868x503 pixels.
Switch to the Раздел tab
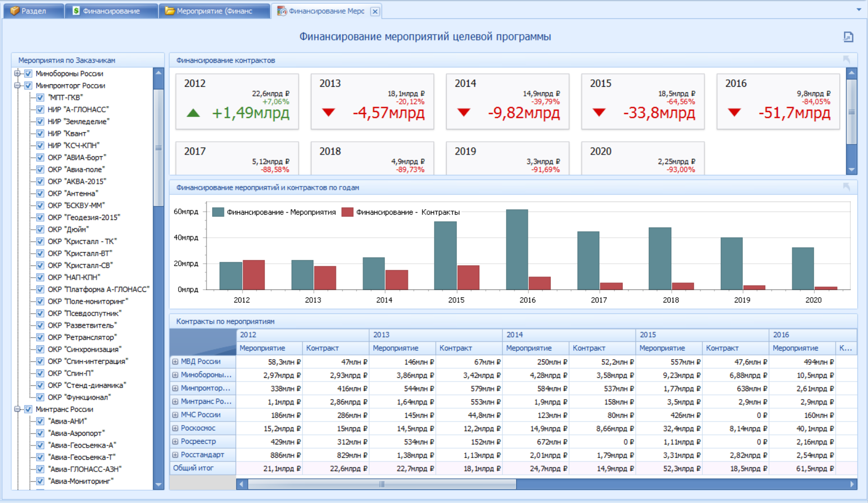[x=34, y=11]
